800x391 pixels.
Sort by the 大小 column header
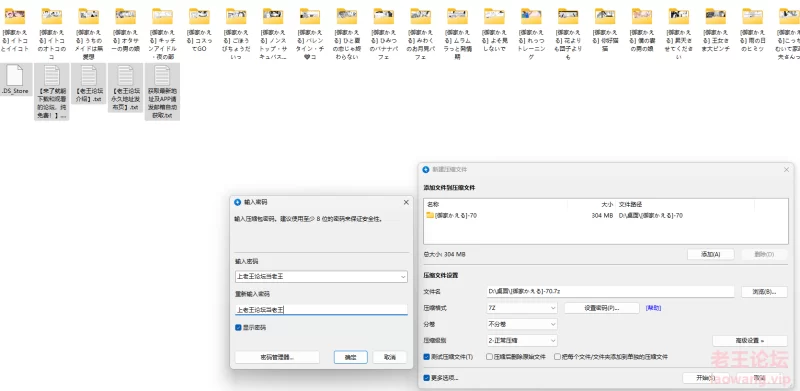click(x=607, y=204)
